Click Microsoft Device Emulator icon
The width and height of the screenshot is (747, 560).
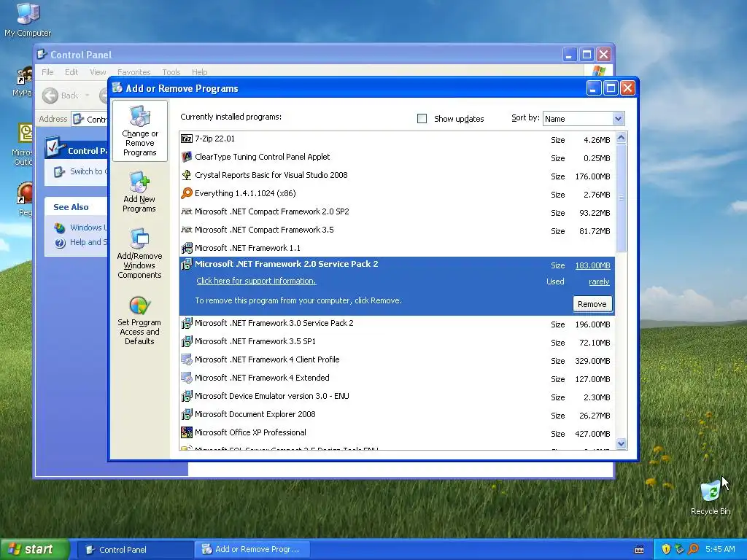pyautogui.click(x=187, y=396)
